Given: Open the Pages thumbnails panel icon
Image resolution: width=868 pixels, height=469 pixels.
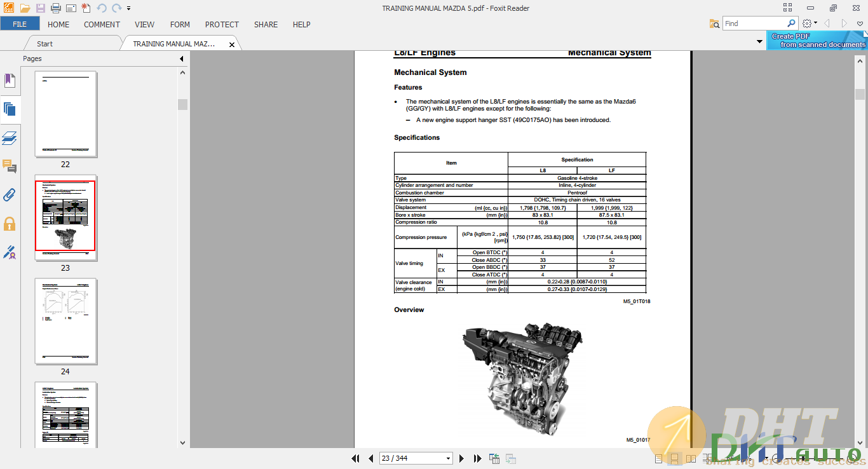Looking at the screenshot, I should [x=10, y=109].
